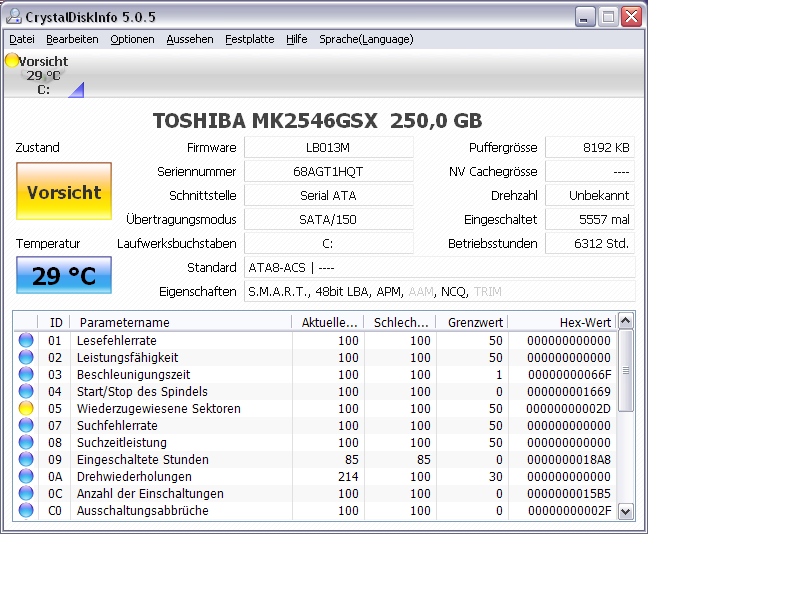Click the Puffergrösse field 8192 KB

pos(590,147)
